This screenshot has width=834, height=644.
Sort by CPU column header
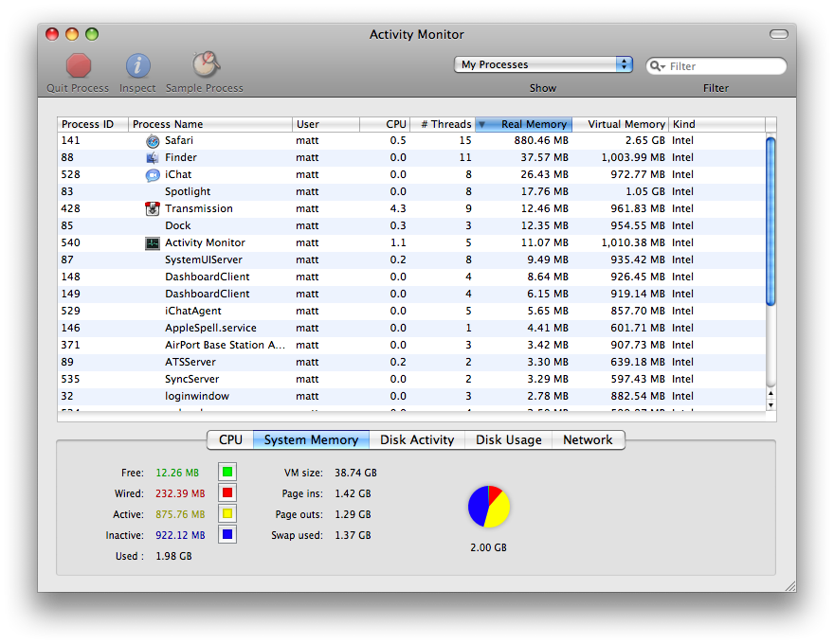point(385,124)
